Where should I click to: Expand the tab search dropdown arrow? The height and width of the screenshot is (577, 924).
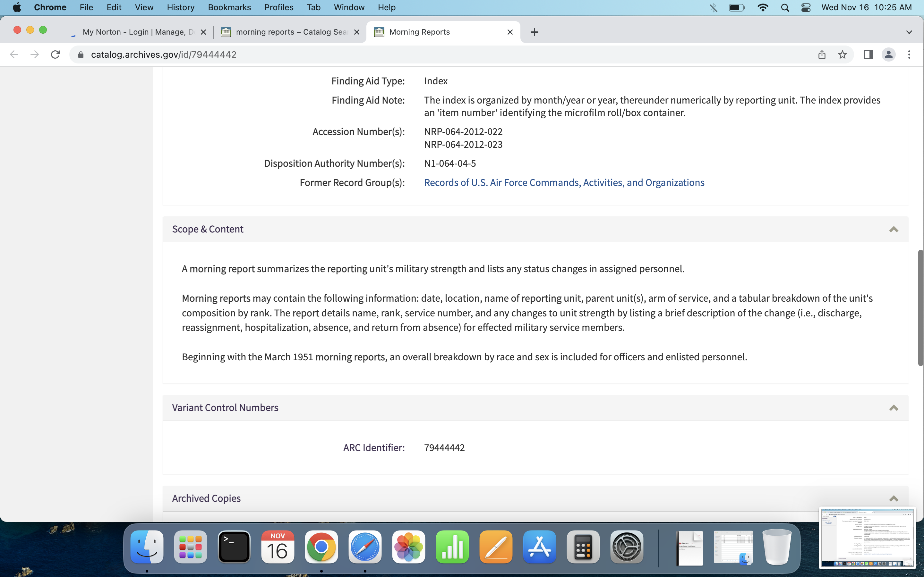(909, 32)
